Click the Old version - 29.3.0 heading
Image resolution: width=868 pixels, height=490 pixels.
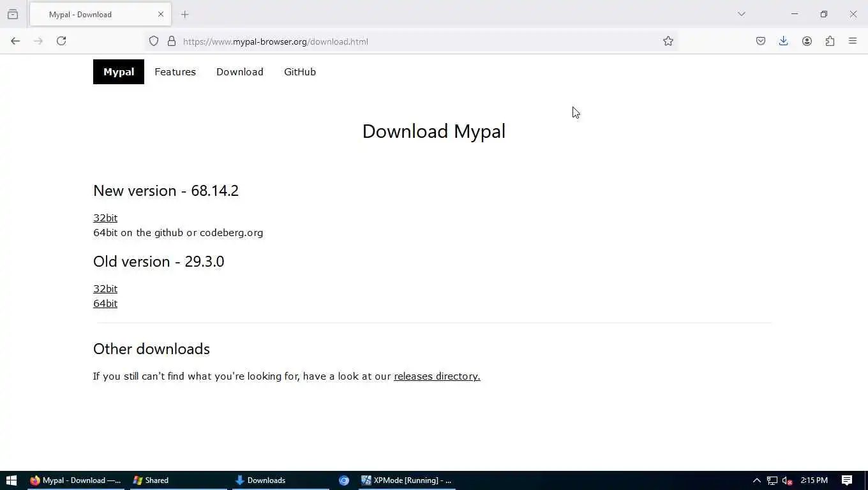159,262
